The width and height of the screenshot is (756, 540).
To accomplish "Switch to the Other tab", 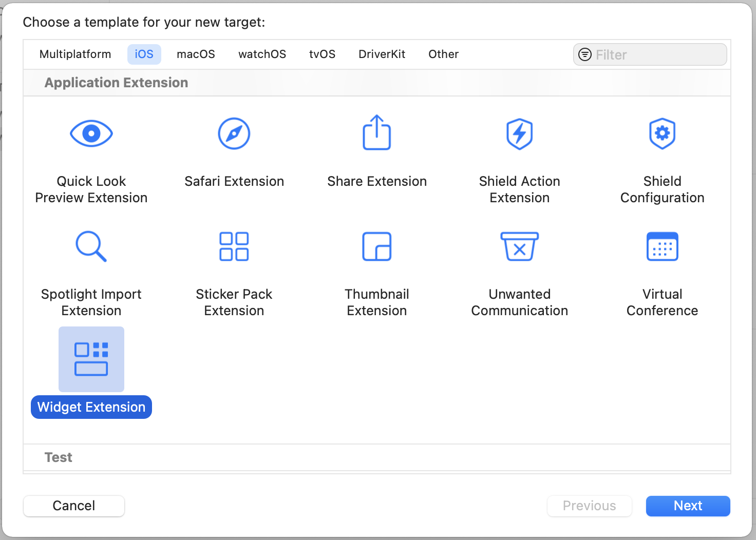I will click(443, 54).
